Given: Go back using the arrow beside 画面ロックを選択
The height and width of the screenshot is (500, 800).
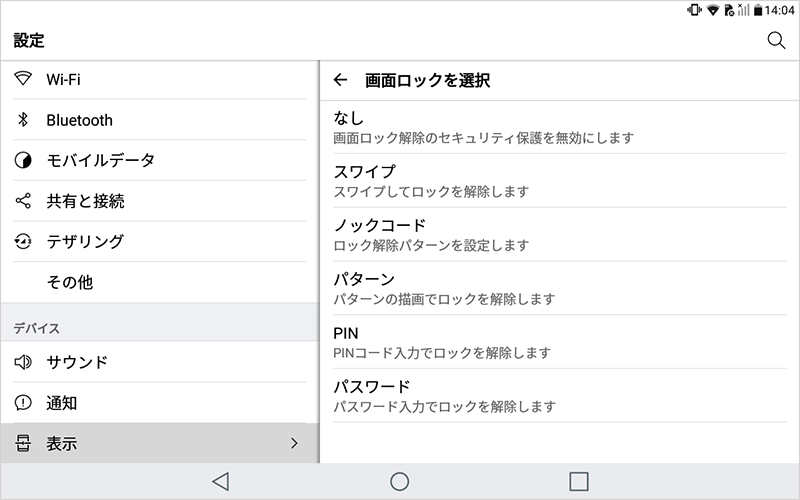Looking at the screenshot, I should (340, 80).
